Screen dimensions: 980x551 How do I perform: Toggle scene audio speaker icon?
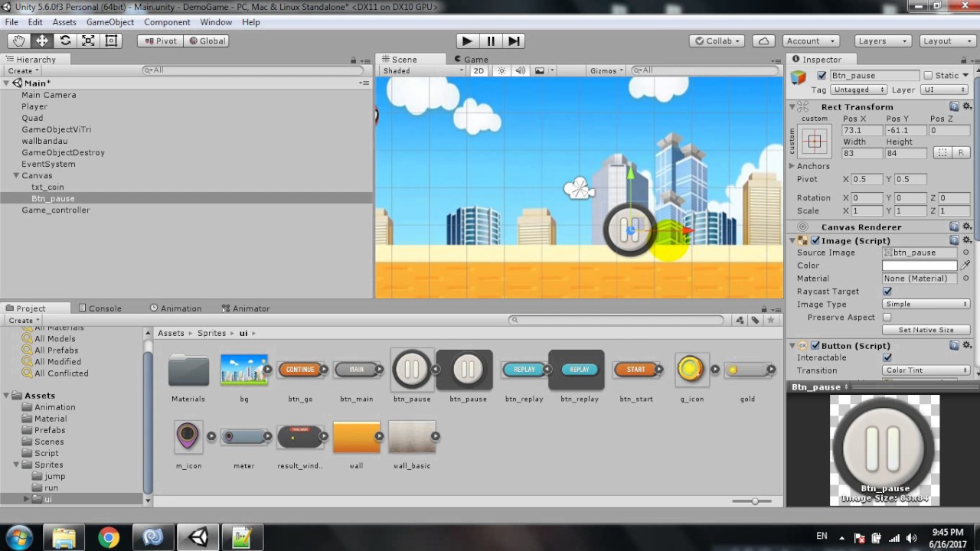click(x=521, y=70)
